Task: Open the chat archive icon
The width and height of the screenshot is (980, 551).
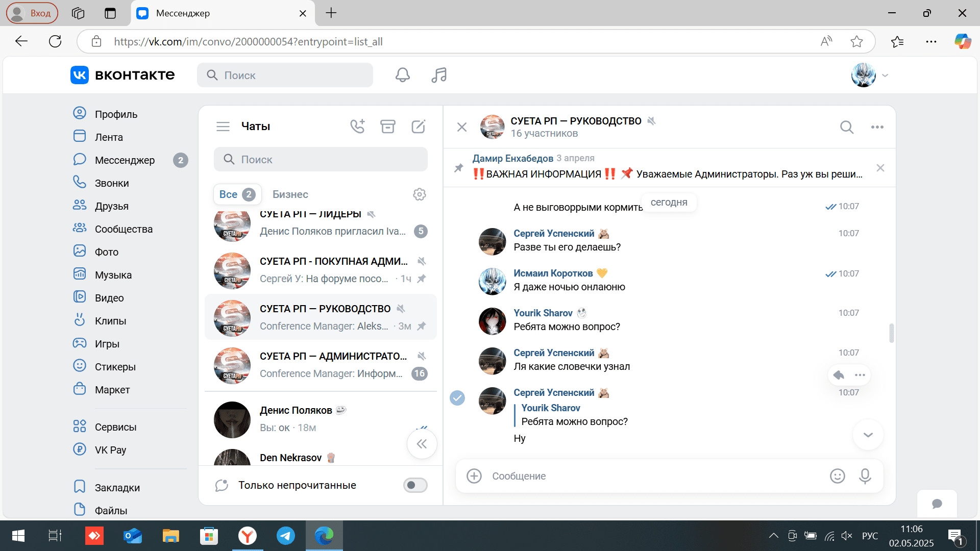Action: click(388, 126)
